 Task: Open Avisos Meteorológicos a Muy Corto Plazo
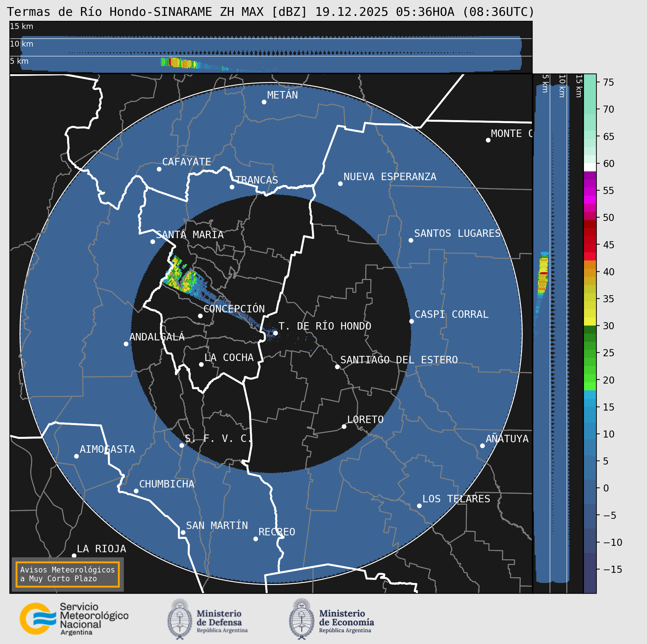pyautogui.click(x=68, y=574)
